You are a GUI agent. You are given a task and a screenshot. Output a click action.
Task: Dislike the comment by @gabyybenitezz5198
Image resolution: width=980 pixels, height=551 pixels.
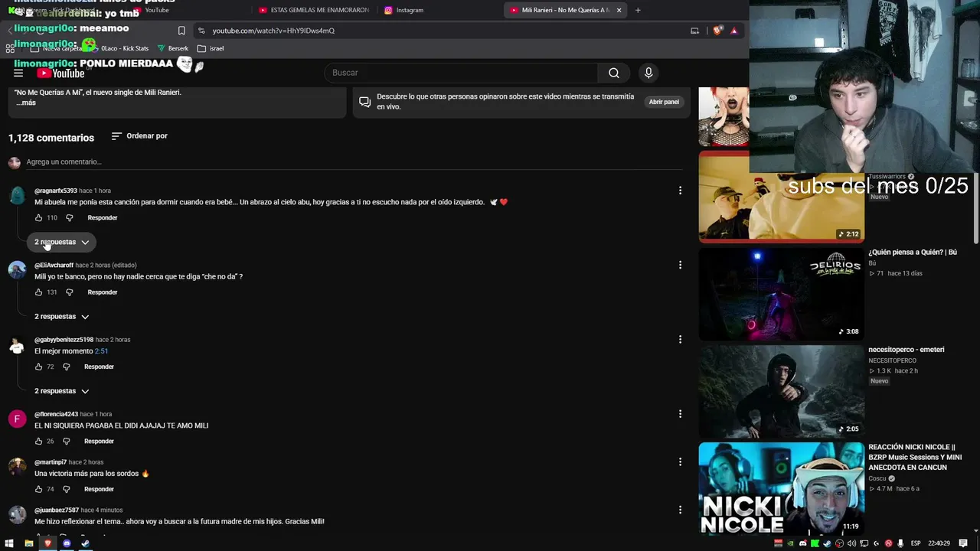click(66, 367)
